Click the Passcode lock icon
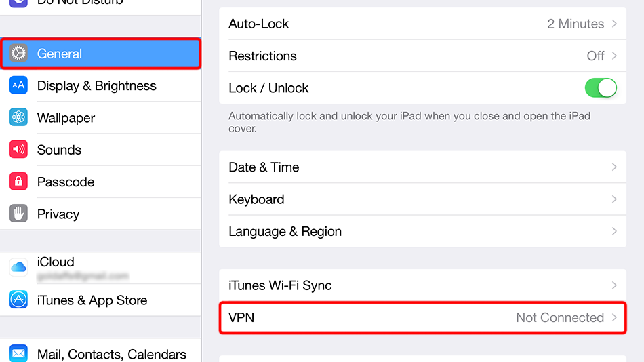 [19, 182]
